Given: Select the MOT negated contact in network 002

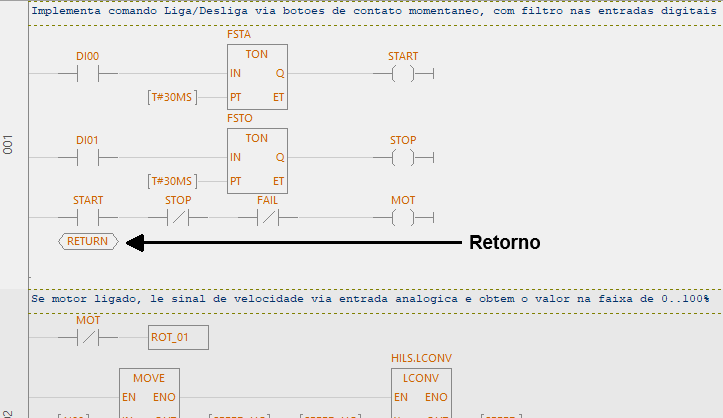Looking at the screenshot, I should click(x=88, y=337).
